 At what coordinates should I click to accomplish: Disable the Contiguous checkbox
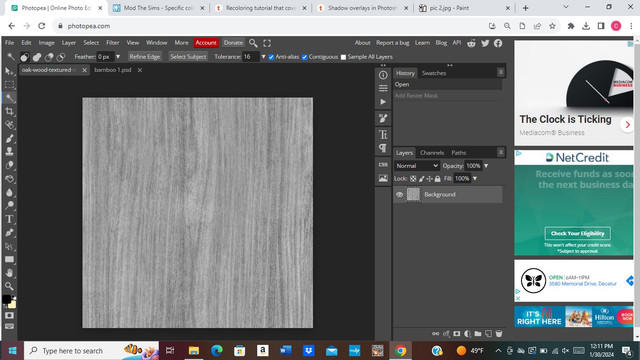pos(304,57)
